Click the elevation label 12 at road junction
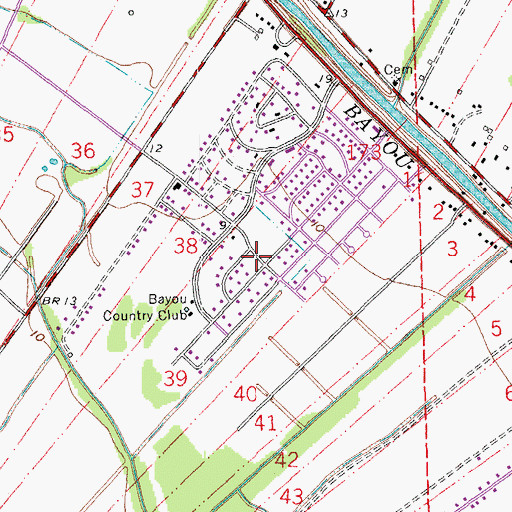This screenshot has width=512, height=512. (x=155, y=148)
